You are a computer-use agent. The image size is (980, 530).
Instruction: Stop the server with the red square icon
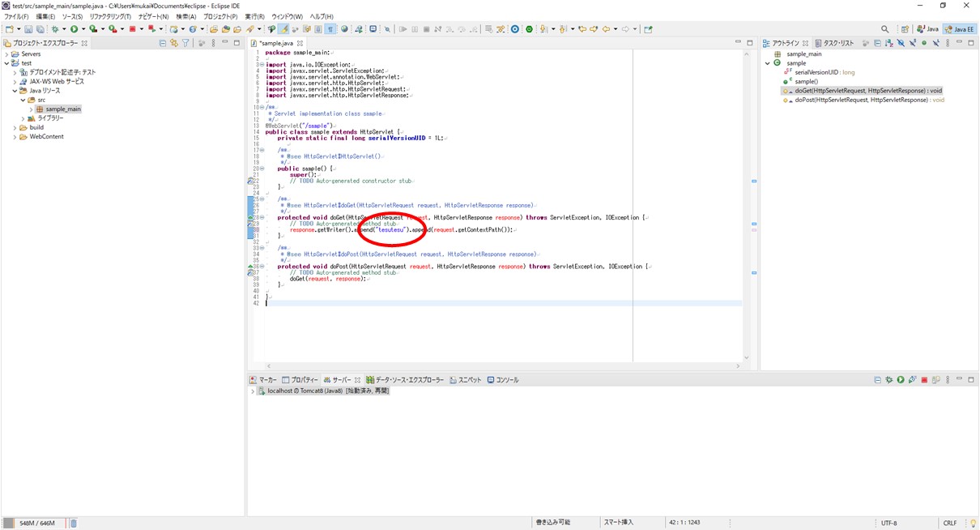[924, 379]
